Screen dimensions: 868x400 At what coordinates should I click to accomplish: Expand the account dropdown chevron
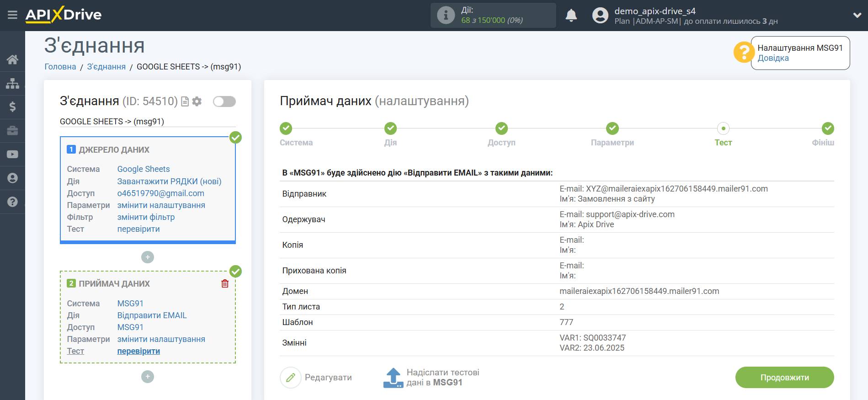[857, 15]
